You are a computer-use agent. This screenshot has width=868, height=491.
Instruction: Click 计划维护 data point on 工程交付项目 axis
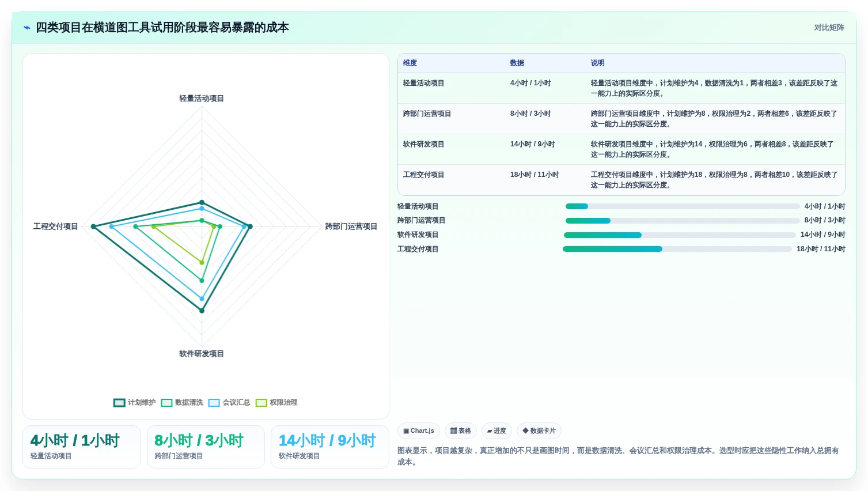[93, 226]
